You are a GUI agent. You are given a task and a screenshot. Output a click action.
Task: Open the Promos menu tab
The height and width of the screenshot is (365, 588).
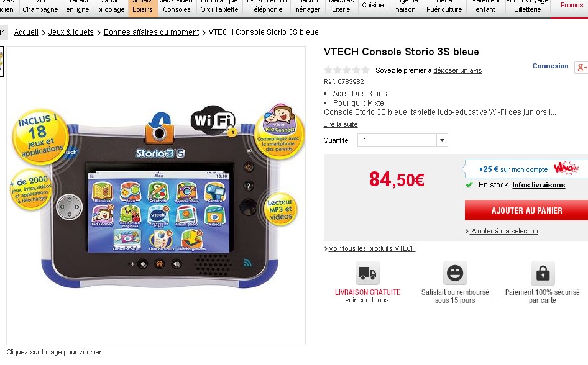pyautogui.click(x=571, y=5)
